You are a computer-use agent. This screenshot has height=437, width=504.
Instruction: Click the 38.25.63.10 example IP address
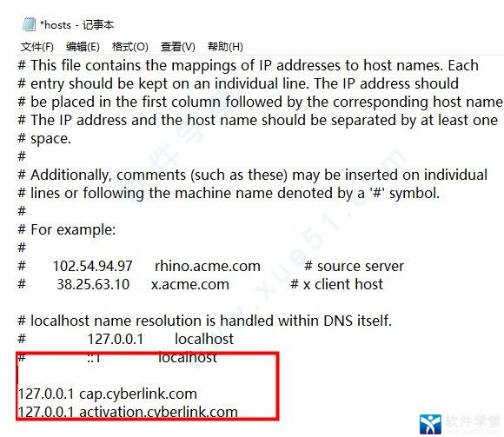point(93,284)
